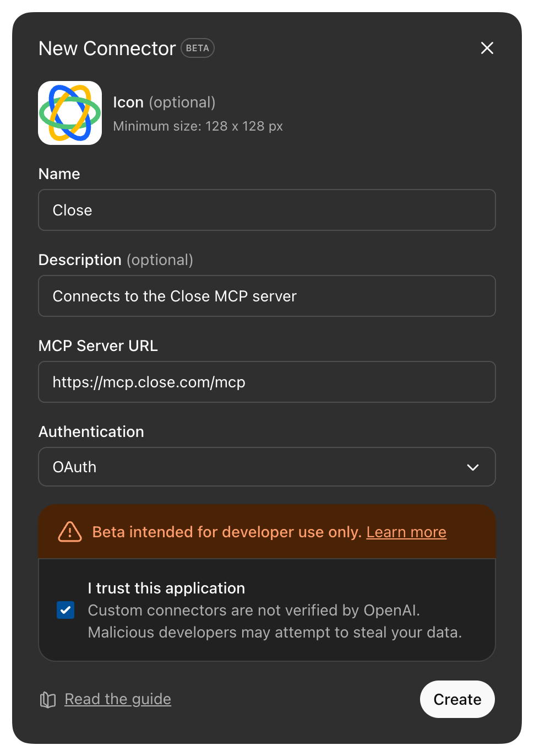534x756 pixels.
Task: Edit the MCP Server URL field
Action: pyautogui.click(x=266, y=382)
